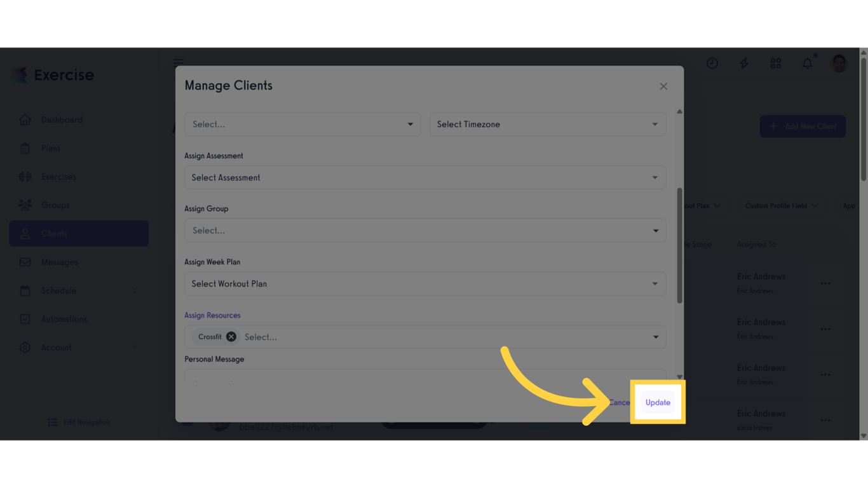Expand the Select Assessment dropdown

tap(424, 178)
